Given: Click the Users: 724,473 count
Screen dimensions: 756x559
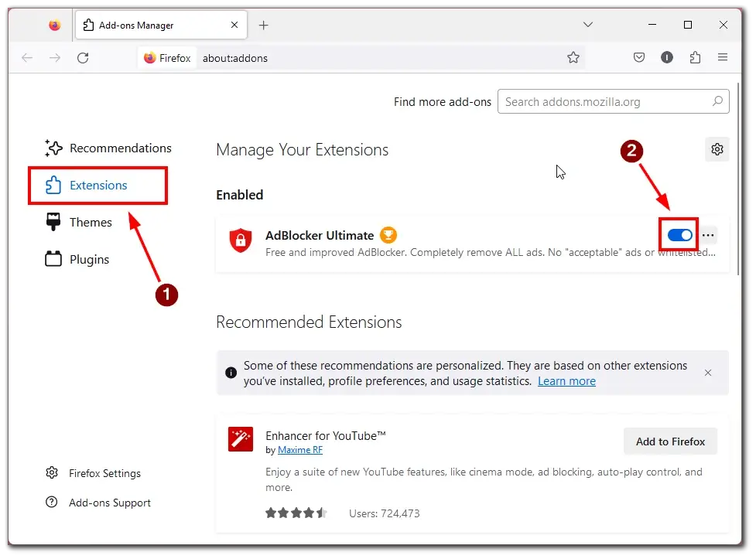Looking at the screenshot, I should (x=385, y=513).
